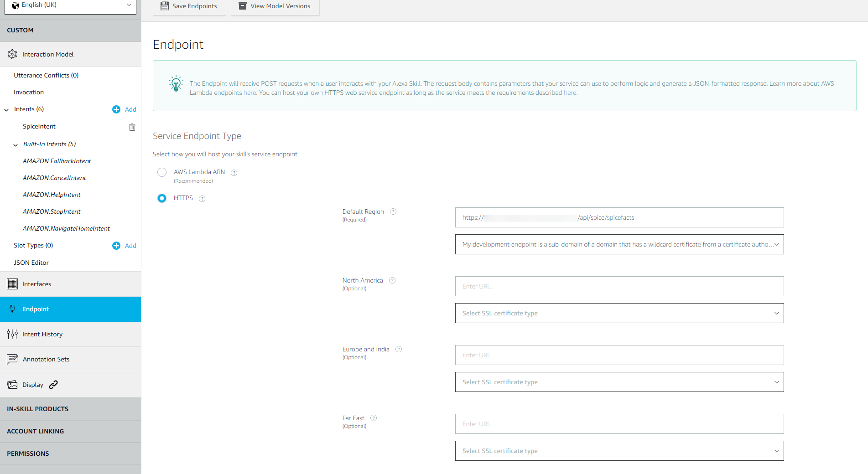Open Invocation in the sidebar

(x=29, y=92)
